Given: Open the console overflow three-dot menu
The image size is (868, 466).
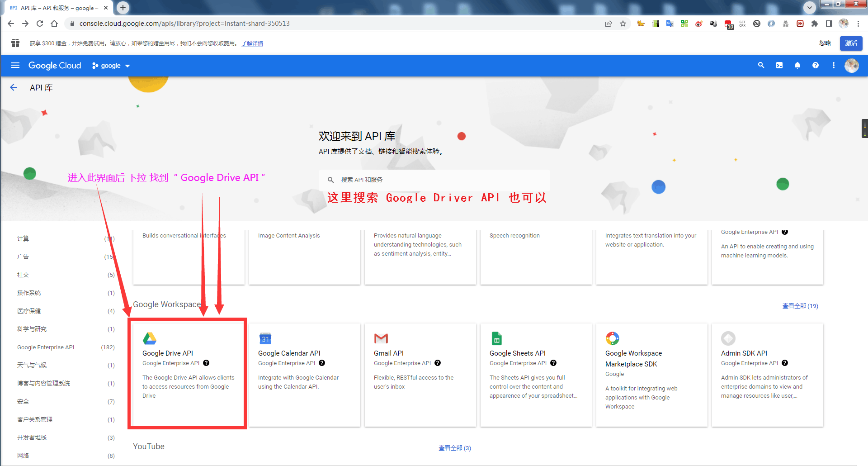Looking at the screenshot, I should click(x=834, y=65).
